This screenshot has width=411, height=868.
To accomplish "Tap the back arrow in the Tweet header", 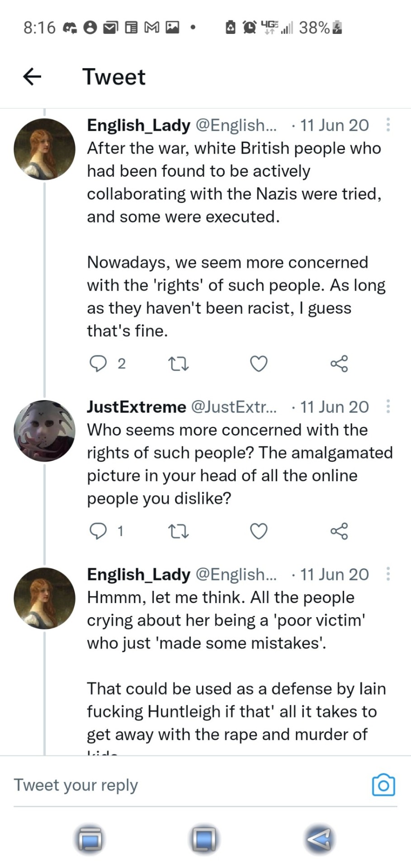I will pos(32,76).
